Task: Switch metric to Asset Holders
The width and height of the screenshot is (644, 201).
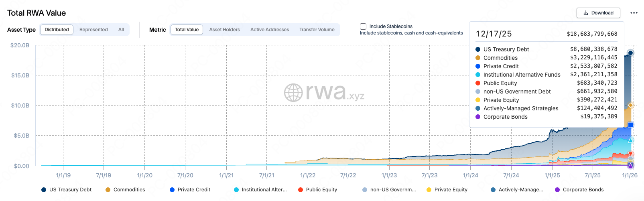Action: [x=224, y=30]
